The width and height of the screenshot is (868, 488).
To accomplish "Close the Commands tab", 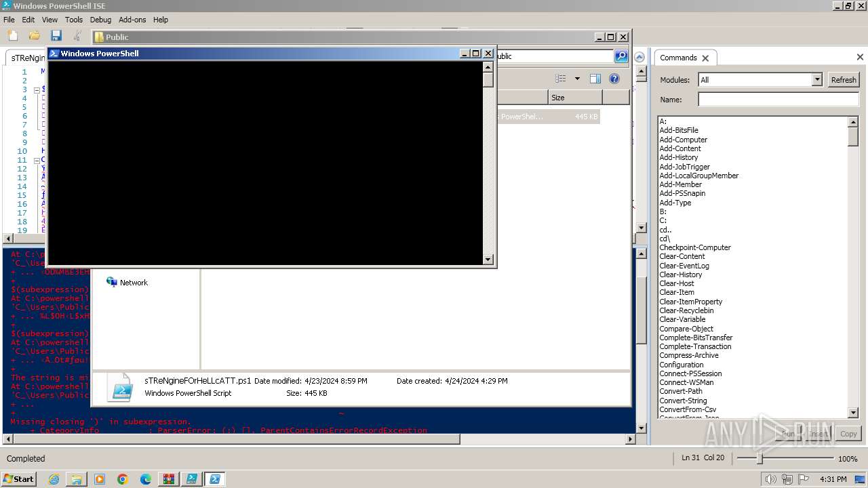I will 705,58.
